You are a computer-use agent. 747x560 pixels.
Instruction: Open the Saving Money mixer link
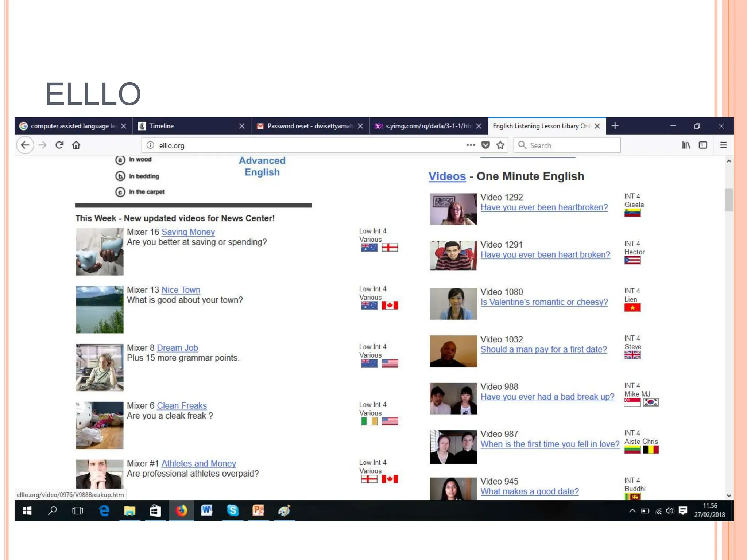pyautogui.click(x=188, y=232)
